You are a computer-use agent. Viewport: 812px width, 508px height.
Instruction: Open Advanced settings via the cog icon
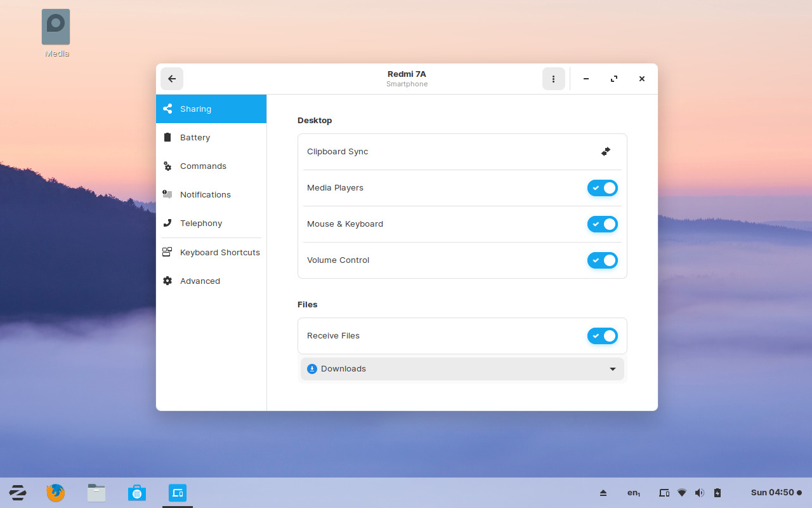pos(167,280)
